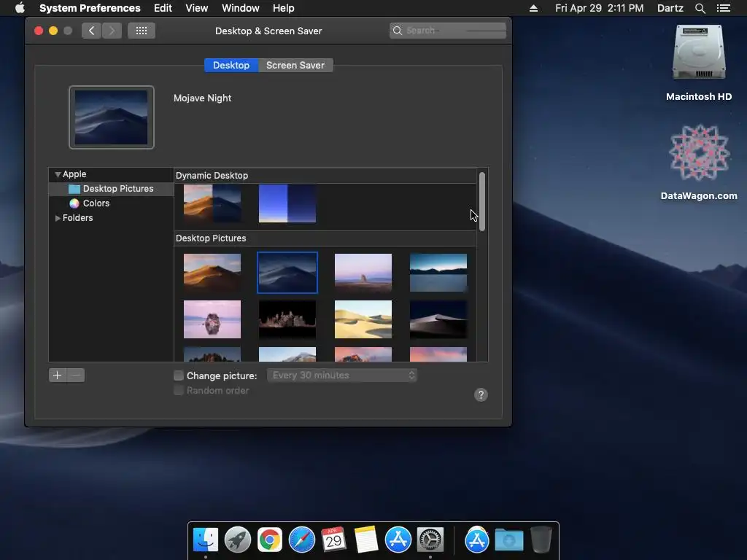Click the wallpaper picker scrollbar
Screen dimensions: 747x560
[x=482, y=202]
